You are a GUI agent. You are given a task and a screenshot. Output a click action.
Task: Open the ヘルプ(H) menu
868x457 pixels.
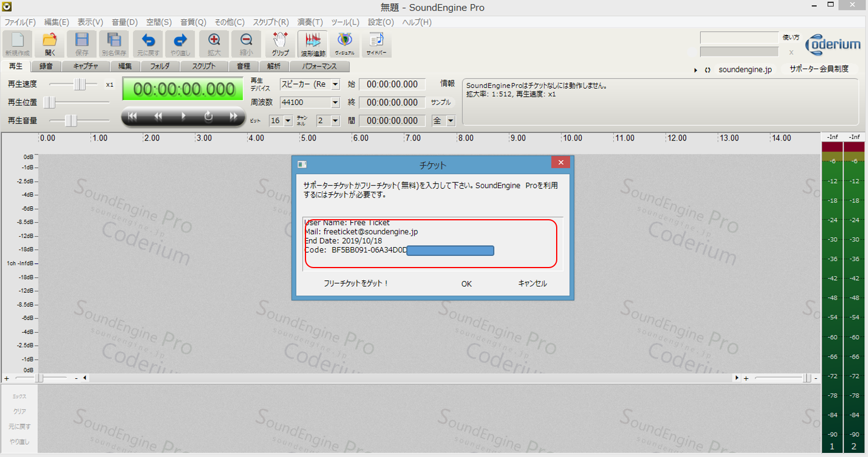coord(417,22)
